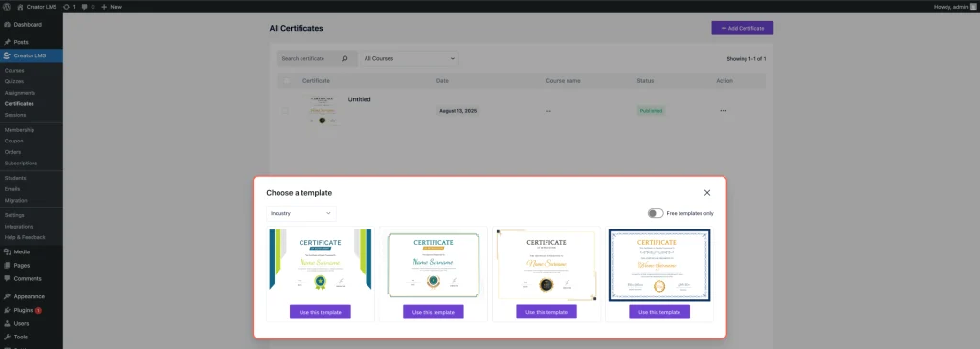Open Integrations submenu item
Viewport: 980px width, 349px height.
coord(19,226)
